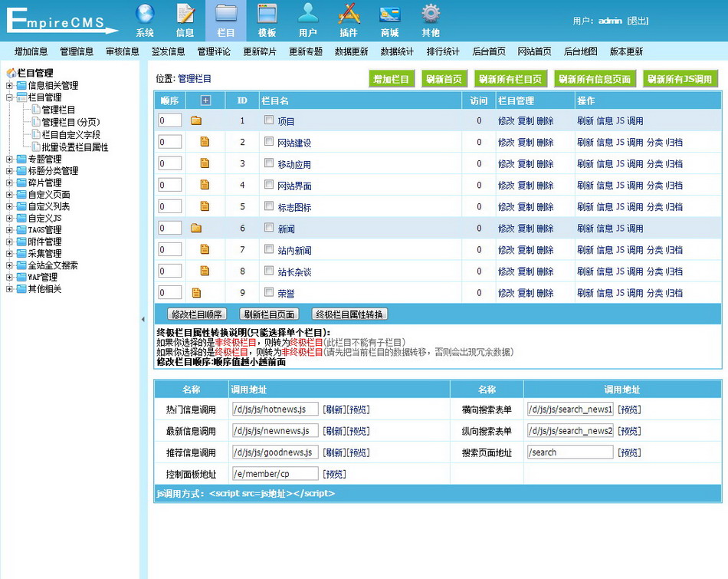Click the sidebar collapse arrow handle
The width and height of the screenshot is (728, 579).
pyautogui.click(x=143, y=319)
